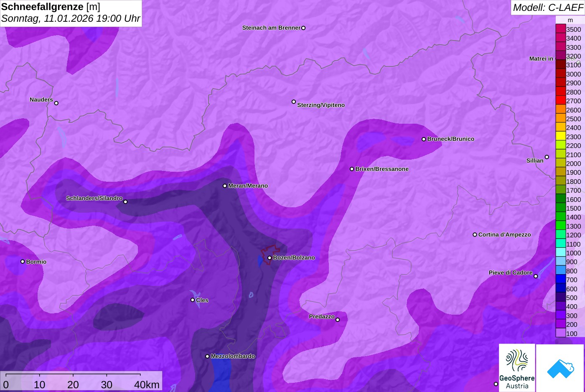Image resolution: width=585 pixels, height=392 pixels.
Task: Pick the Nauders location marker dot
Action: (x=56, y=103)
